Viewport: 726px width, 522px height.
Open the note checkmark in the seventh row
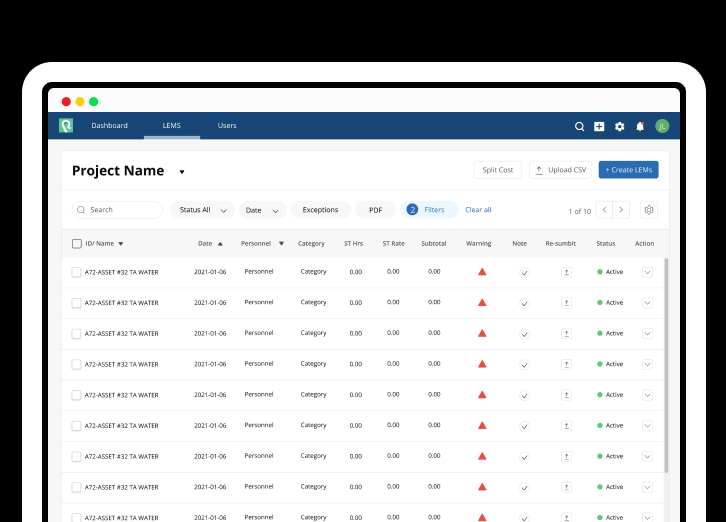point(524,457)
